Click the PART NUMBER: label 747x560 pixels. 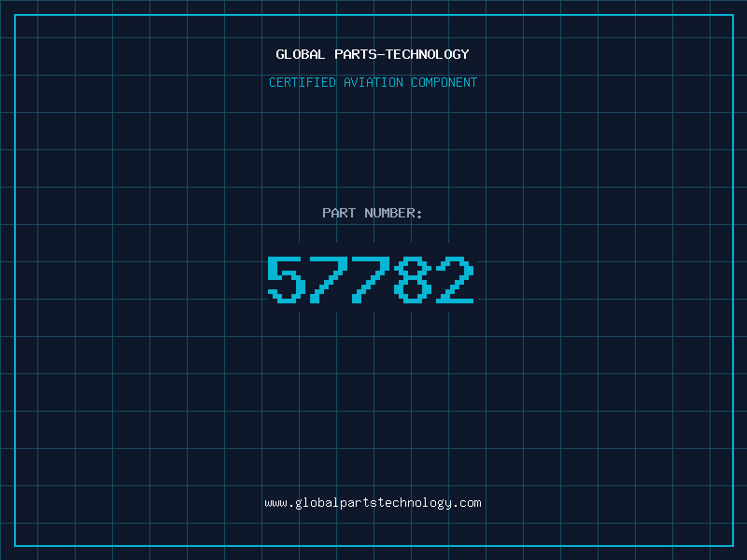[x=373, y=213]
